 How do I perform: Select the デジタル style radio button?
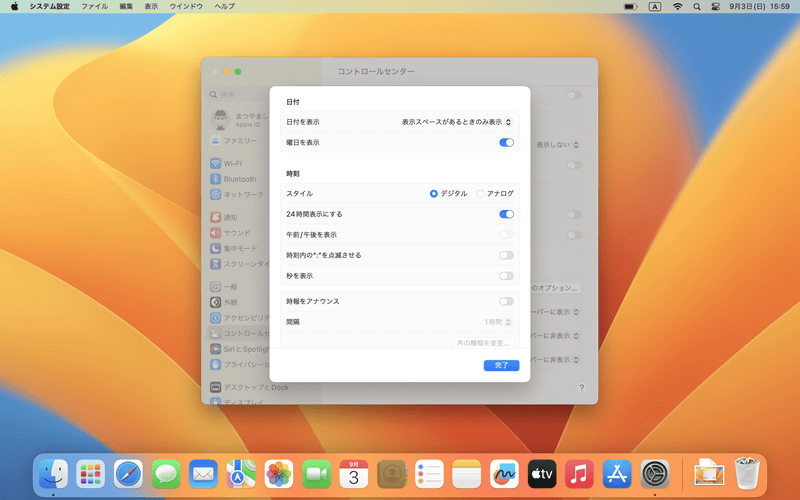point(433,193)
